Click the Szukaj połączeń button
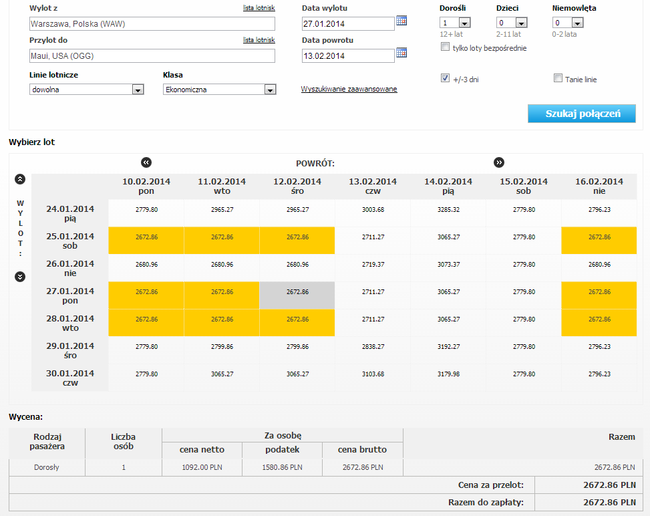Image resolution: width=650 pixels, height=516 pixels. (x=582, y=114)
